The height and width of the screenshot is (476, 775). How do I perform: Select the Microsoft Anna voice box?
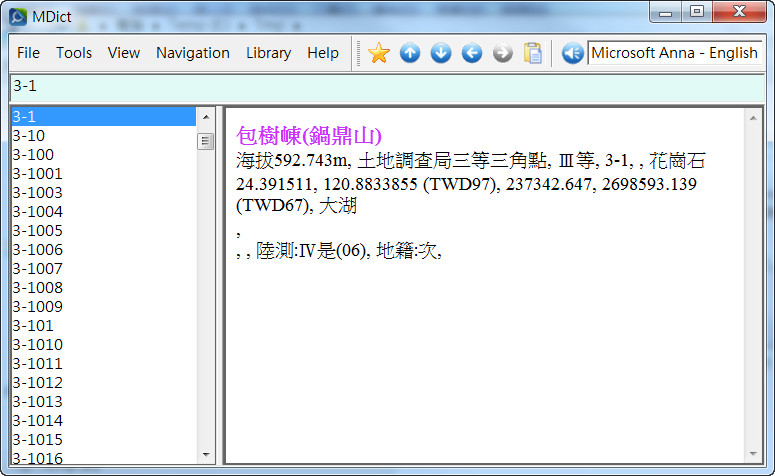[x=674, y=53]
